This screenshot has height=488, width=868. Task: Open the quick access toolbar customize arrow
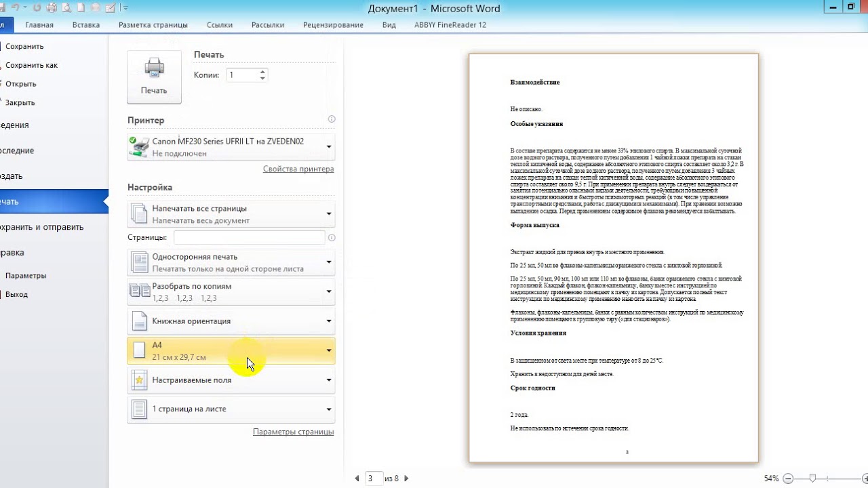click(125, 7)
